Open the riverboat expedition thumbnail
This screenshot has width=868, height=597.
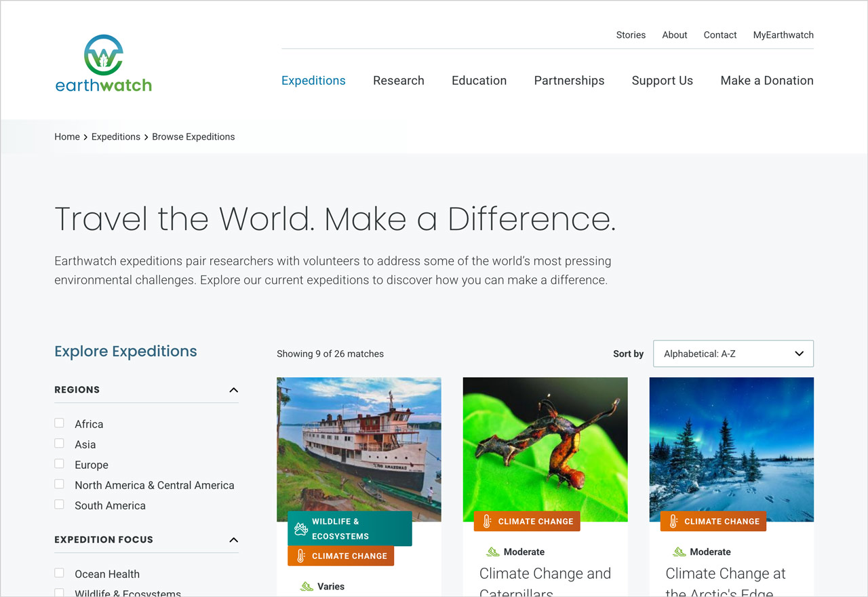[x=359, y=449]
